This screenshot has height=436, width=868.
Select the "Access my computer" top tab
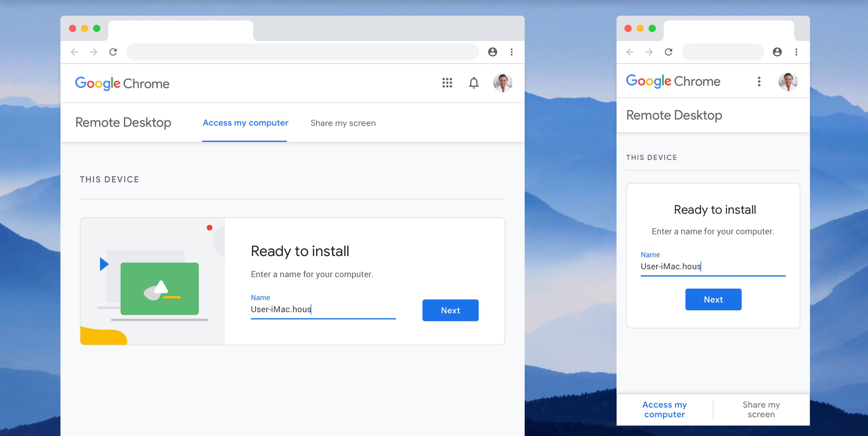coord(245,123)
